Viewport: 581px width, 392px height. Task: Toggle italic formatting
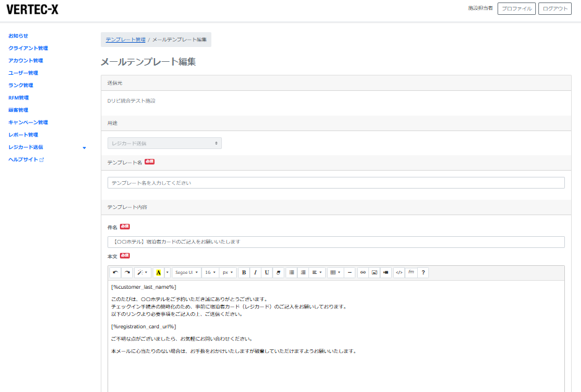[x=255, y=272]
